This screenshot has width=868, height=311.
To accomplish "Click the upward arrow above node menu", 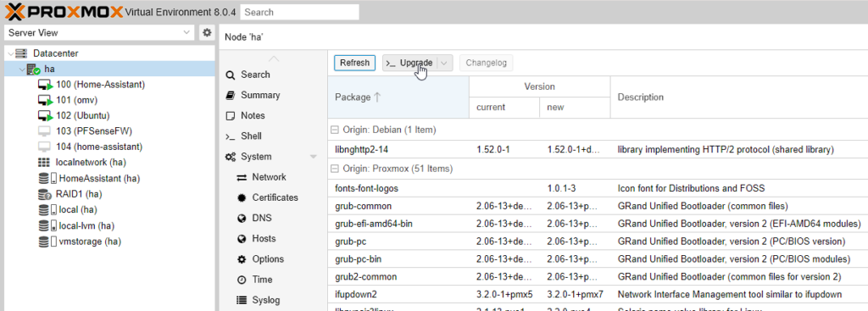I will (x=274, y=58).
